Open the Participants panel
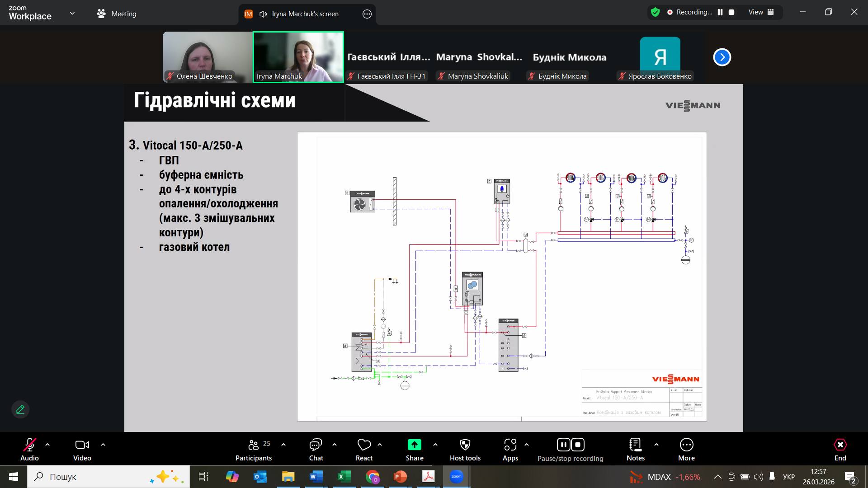This screenshot has width=868, height=488. [253, 445]
